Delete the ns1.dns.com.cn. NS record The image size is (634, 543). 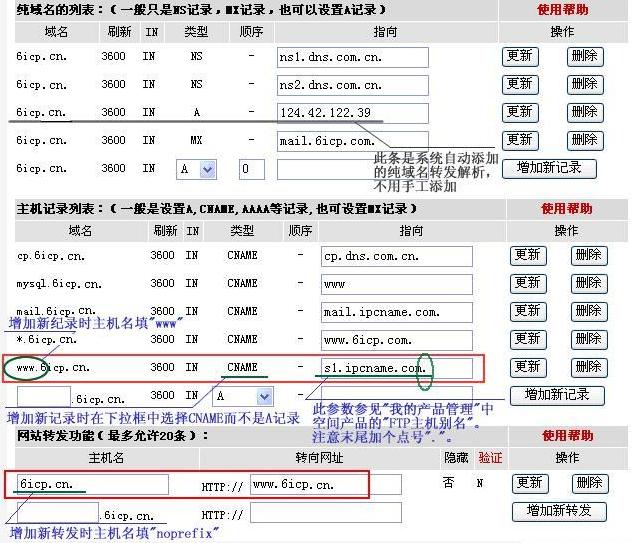coord(585,57)
